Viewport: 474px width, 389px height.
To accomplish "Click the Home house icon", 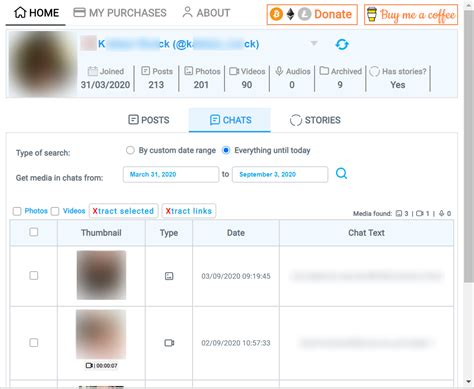I will [20, 13].
